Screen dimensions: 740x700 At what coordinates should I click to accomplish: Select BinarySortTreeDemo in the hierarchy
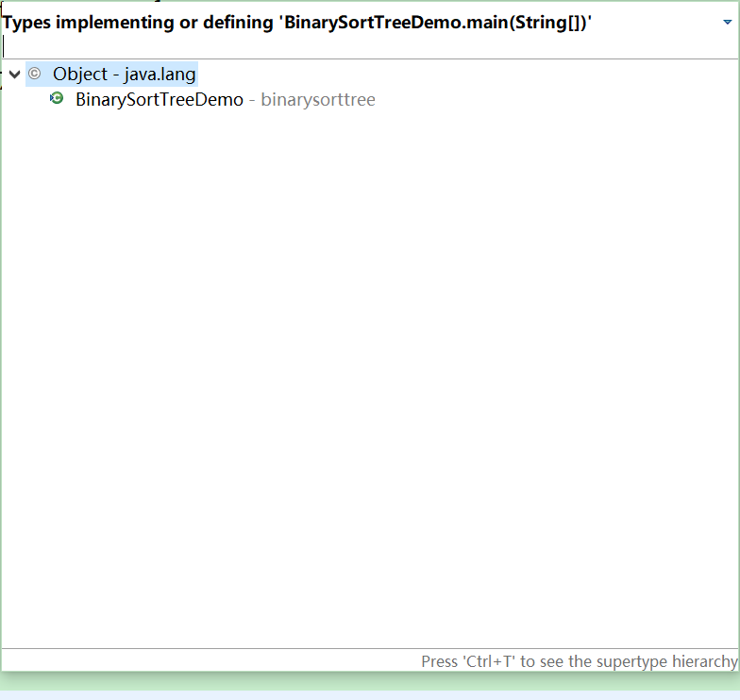(x=160, y=100)
